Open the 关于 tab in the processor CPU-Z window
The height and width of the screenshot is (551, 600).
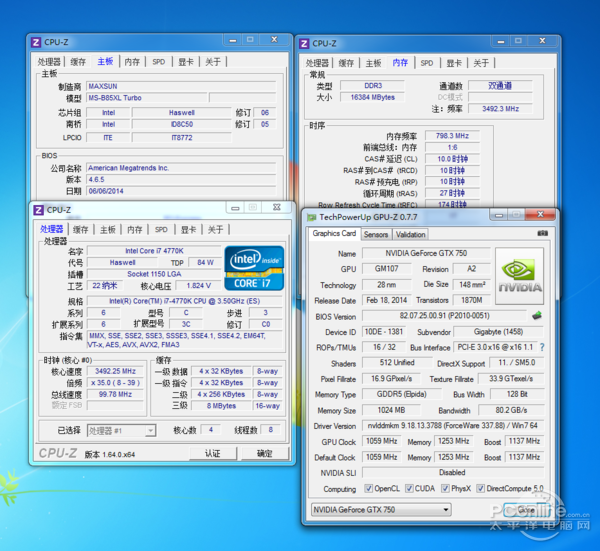tap(215, 230)
